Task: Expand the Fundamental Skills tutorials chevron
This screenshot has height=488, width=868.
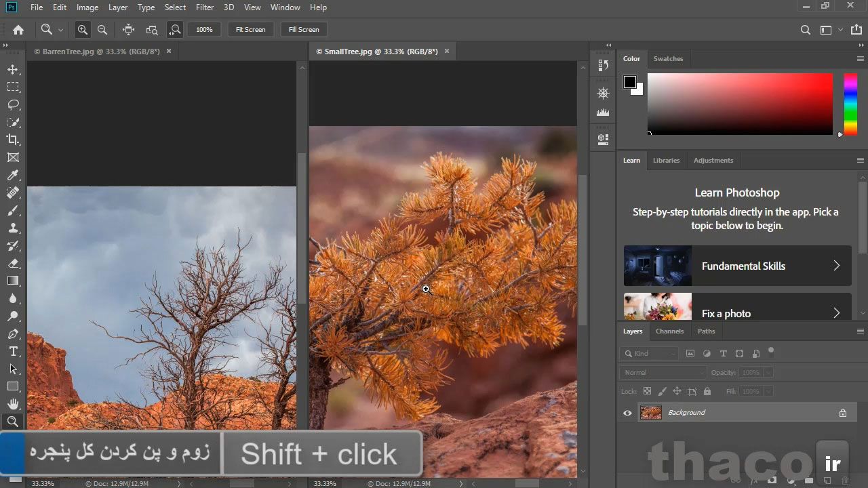Action: point(836,266)
